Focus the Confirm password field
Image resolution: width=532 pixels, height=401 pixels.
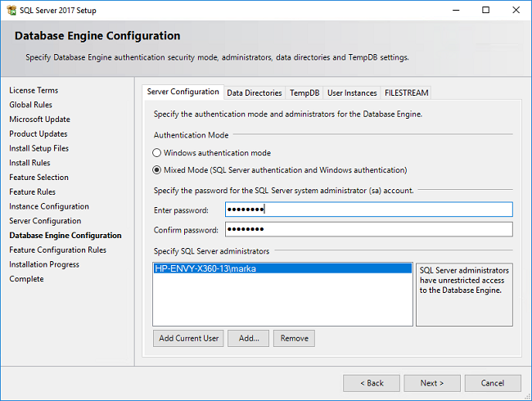click(369, 229)
